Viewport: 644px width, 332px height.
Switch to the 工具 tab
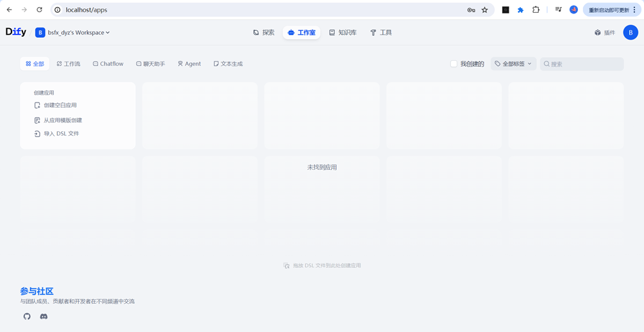click(381, 33)
